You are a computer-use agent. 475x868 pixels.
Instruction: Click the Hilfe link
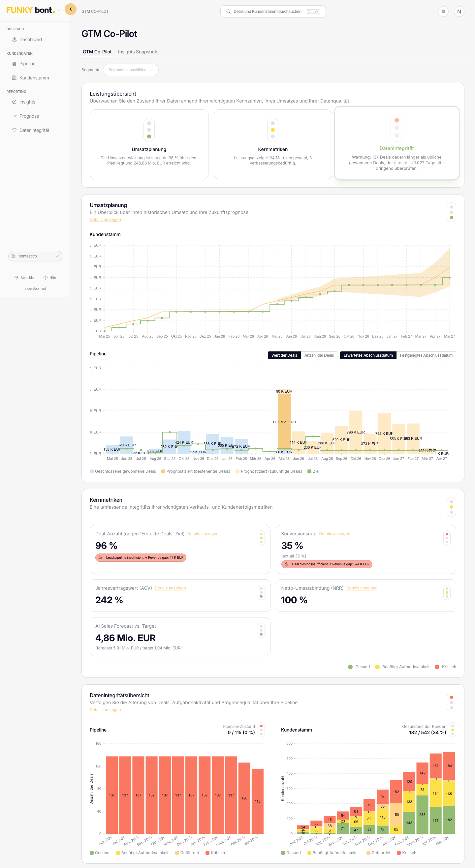[50, 278]
